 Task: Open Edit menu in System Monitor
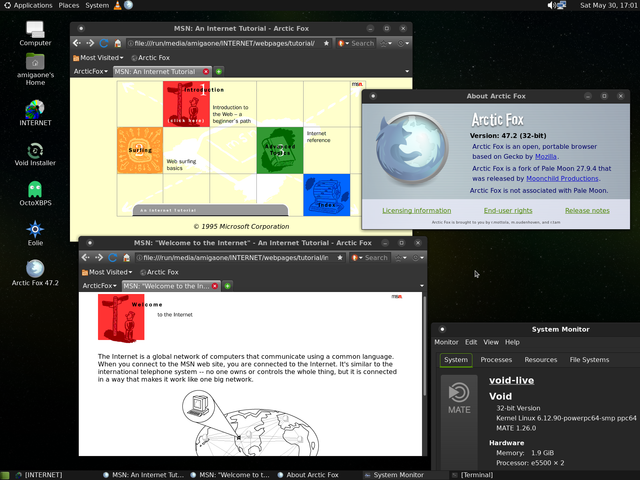tap(471, 342)
